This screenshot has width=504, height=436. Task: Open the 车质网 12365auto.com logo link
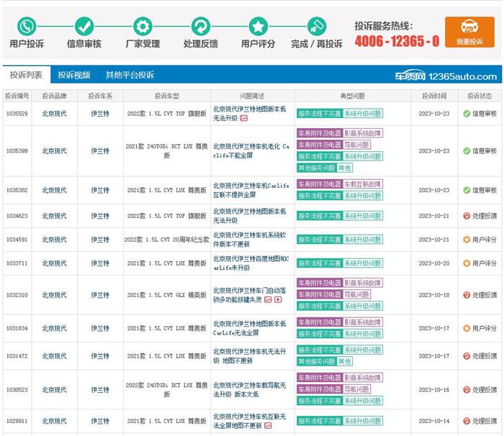click(x=446, y=76)
